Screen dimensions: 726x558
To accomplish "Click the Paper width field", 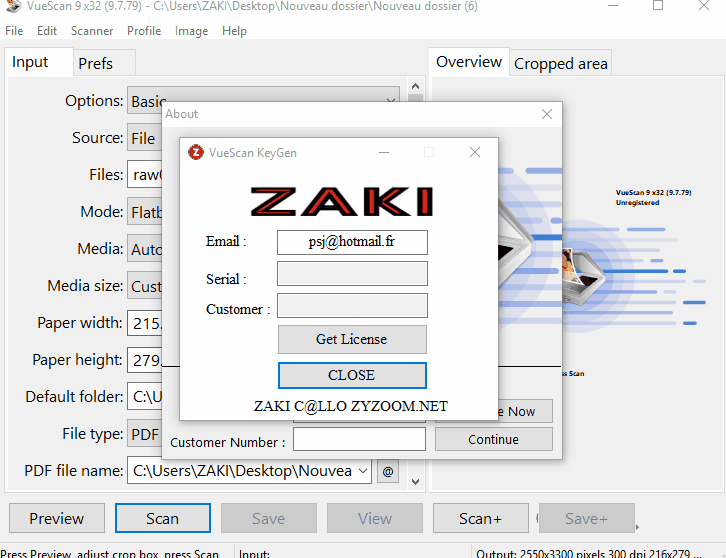I will point(144,323).
